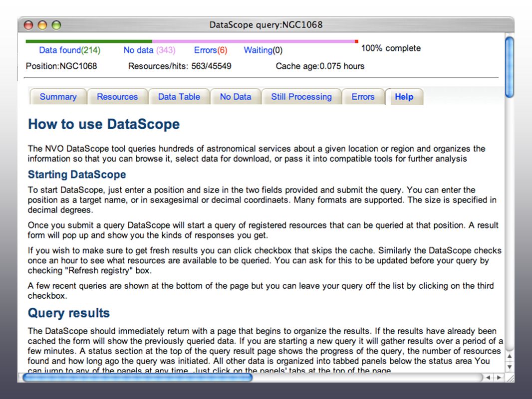The width and height of the screenshot is (532, 399).
Task: Open the Data Table tab
Action: click(179, 97)
